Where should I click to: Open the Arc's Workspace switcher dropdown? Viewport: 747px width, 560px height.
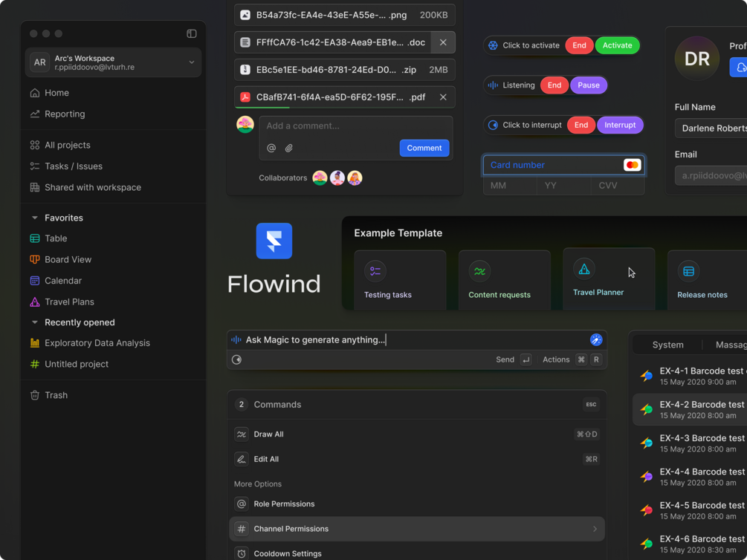(114, 62)
